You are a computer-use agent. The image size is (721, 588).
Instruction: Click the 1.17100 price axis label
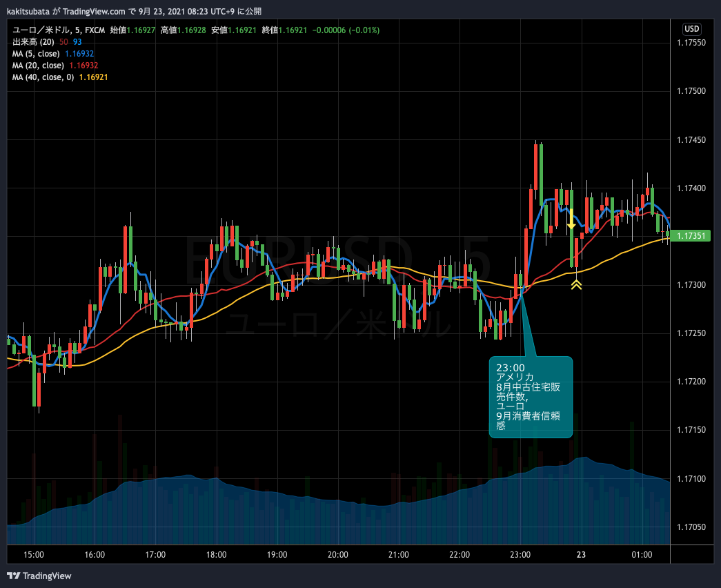click(691, 479)
